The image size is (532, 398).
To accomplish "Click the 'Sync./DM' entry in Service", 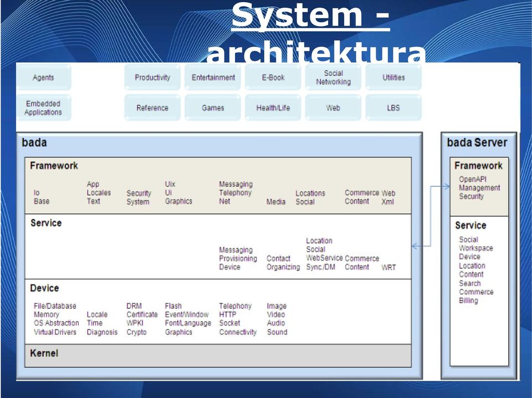I will point(321,267).
